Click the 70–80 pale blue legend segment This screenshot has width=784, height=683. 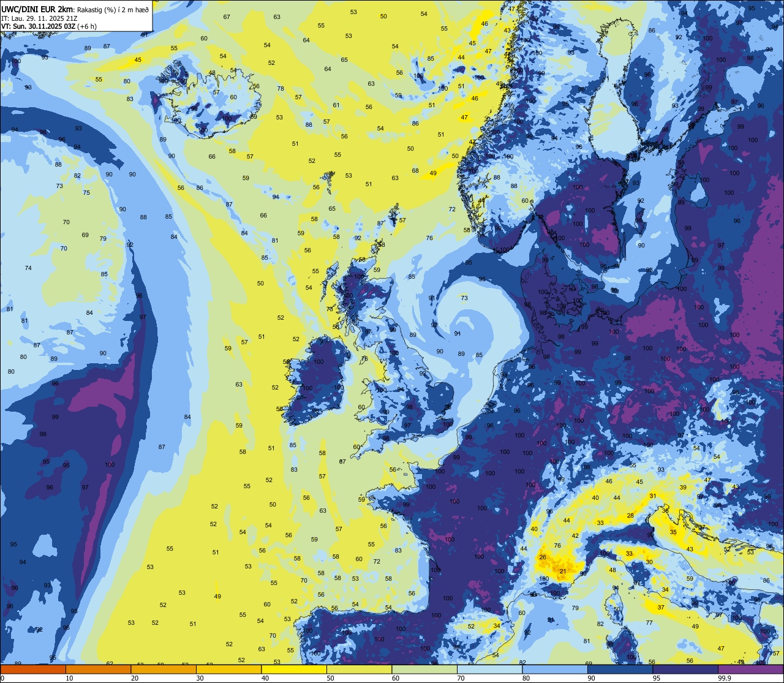coord(490,669)
